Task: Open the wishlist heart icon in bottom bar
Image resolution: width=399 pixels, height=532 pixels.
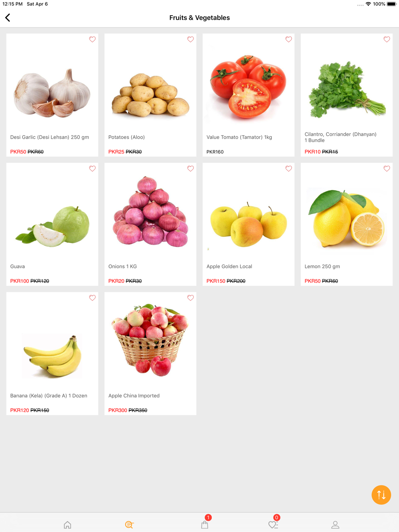Action: (273, 525)
